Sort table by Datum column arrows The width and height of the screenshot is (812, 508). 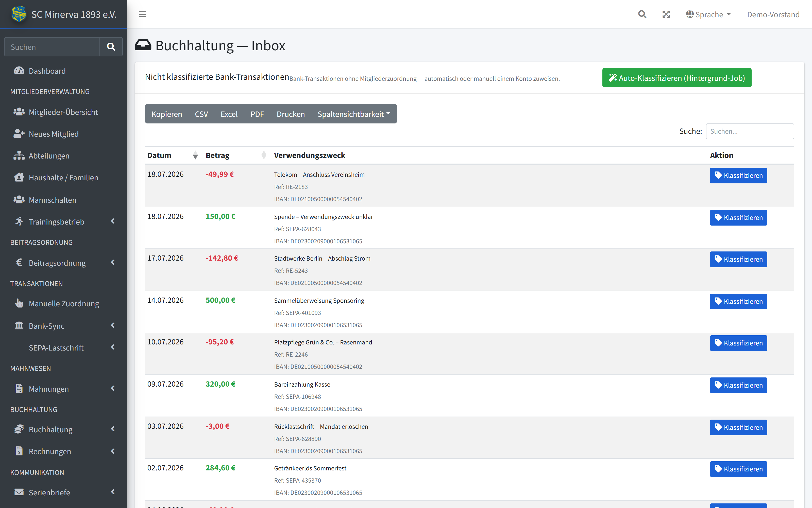tap(195, 155)
